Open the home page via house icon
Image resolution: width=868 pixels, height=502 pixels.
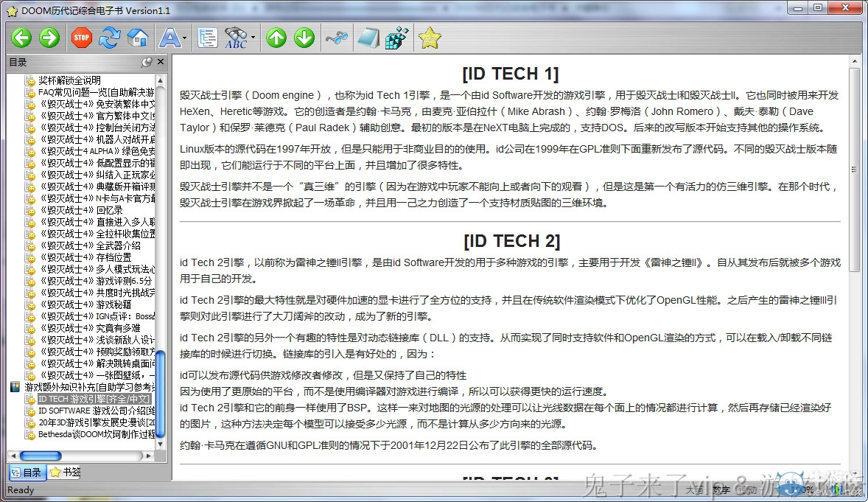[x=138, y=38]
